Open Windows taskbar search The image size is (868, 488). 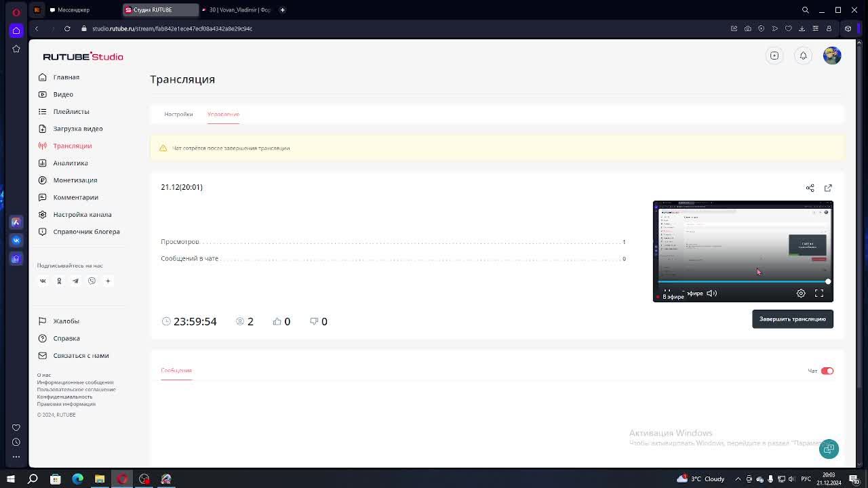click(x=33, y=479)
